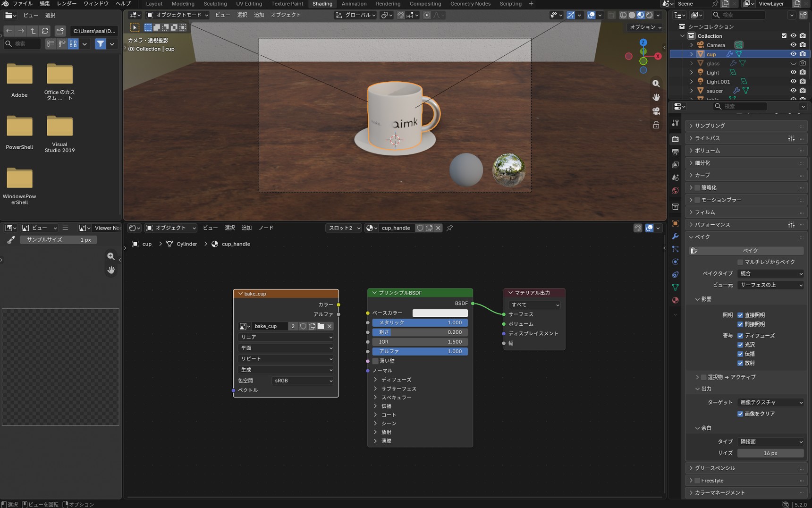Click the create new folder icon
The image size is (812, 508).
point(60,31)
